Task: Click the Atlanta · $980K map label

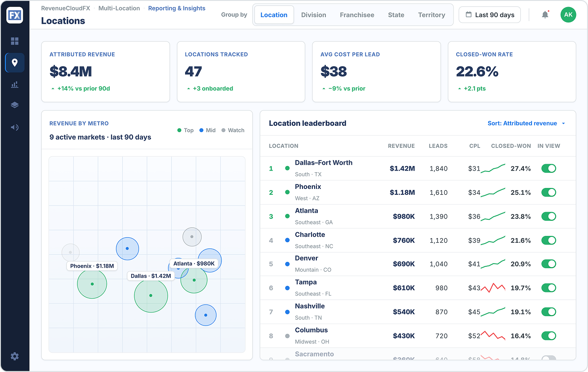Action: (195, 264)
